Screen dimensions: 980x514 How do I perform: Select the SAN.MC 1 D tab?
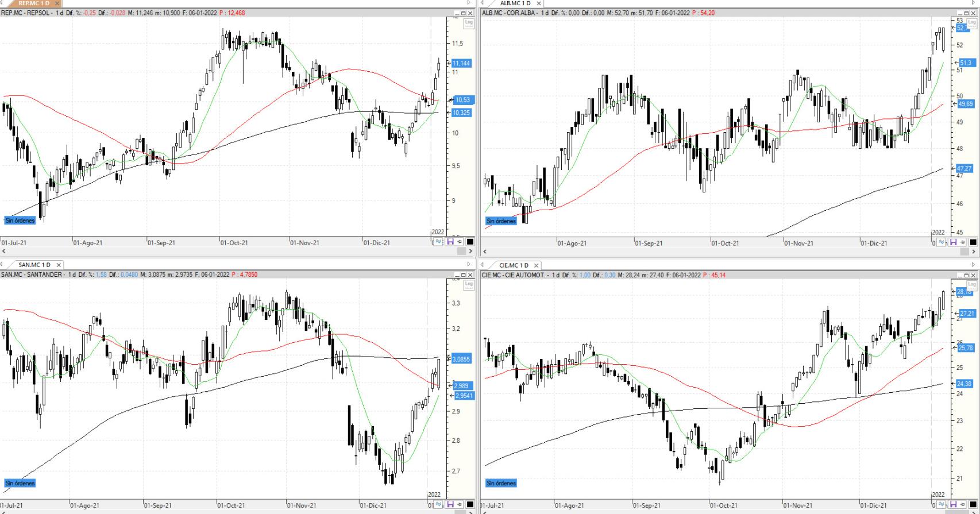34,265
